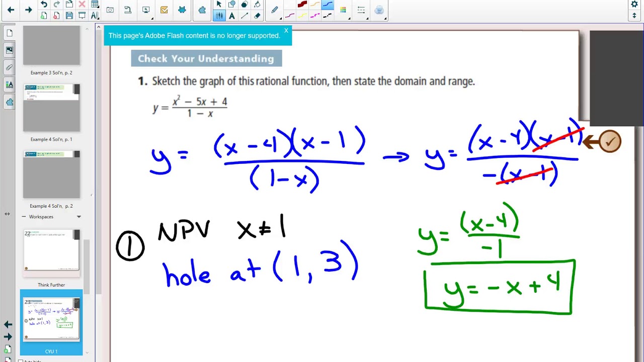Select the Text tool

(x=232, y=16)
